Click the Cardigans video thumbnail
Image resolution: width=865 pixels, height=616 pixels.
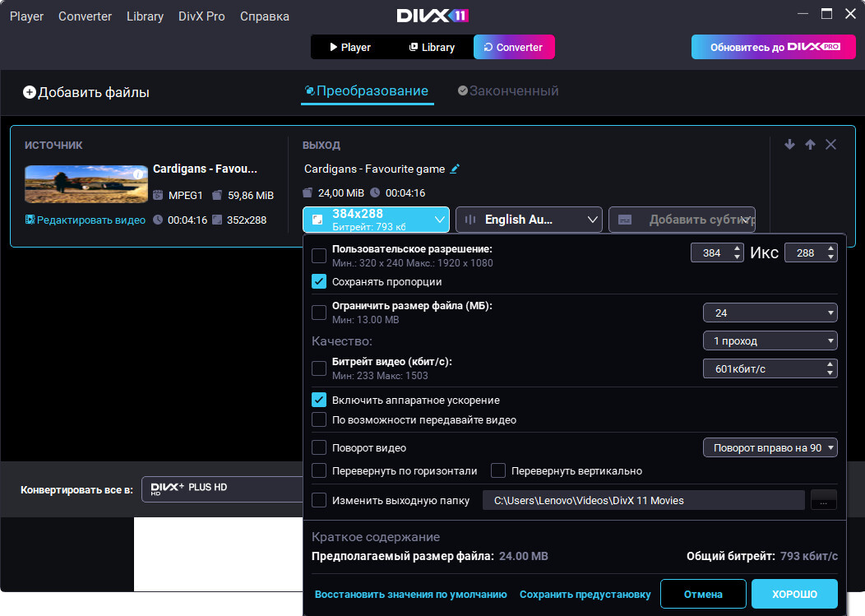(86, 183)
